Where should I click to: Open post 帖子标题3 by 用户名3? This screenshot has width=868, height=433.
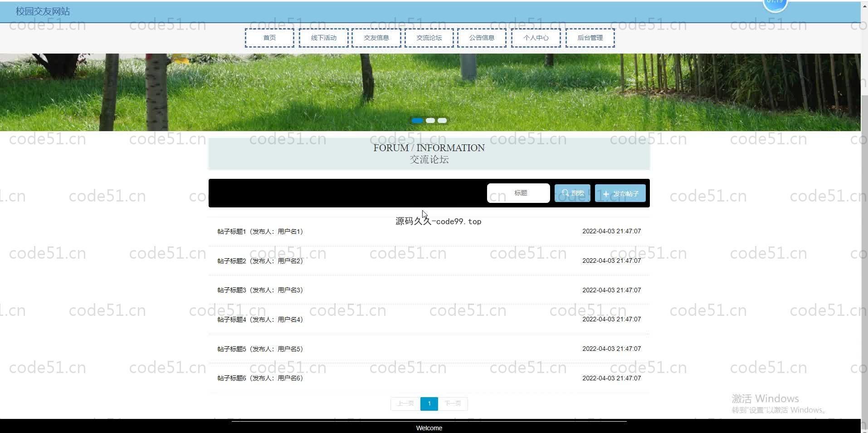point(260,290)
